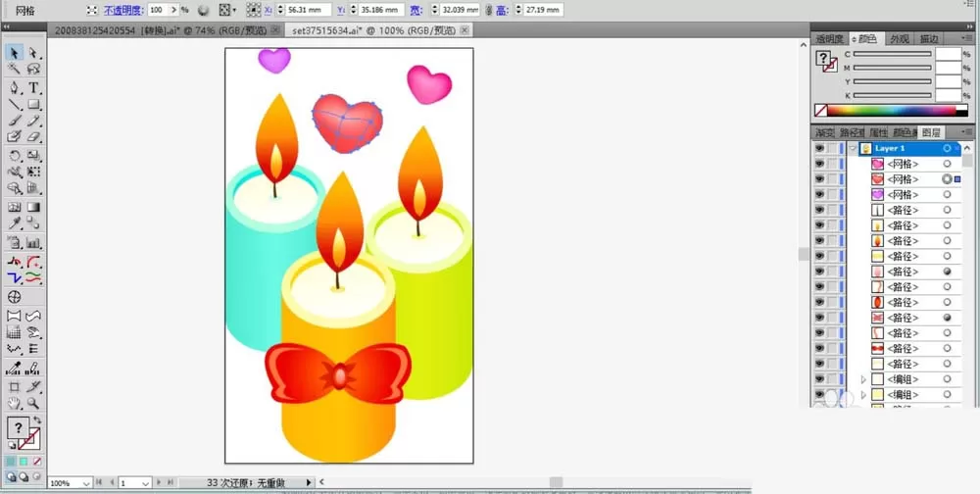Image resolution: width=980 pixels, height=494 pixels.
Task: Select the Magic Wand tool
Action: tap(15, 69)
